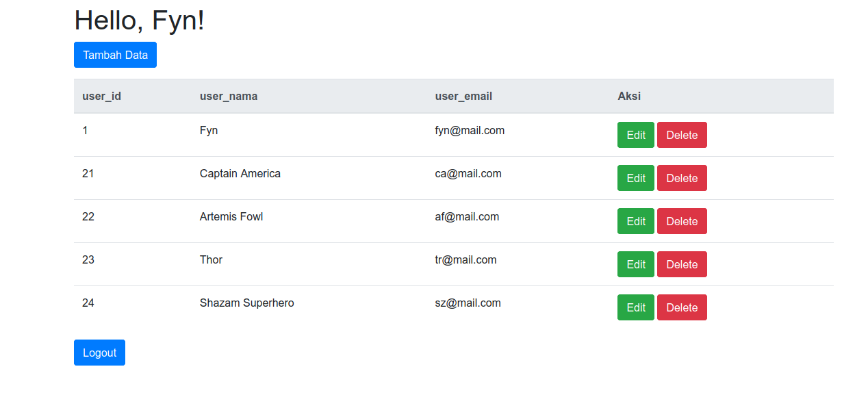Viewport: 868px width, 395px height.
Task: Click the Tambah Data button
Action: tap(115, 55)
